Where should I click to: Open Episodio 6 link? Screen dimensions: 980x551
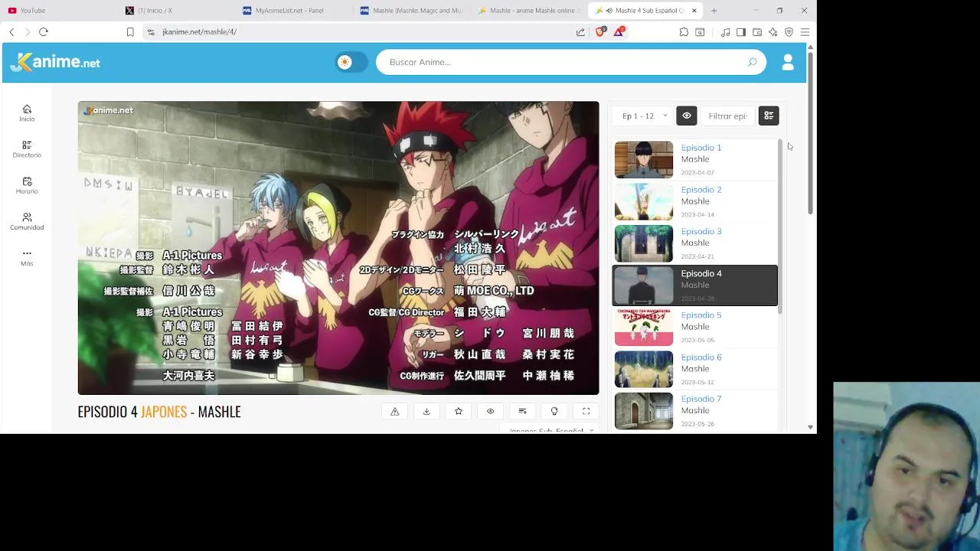[701, 357]
